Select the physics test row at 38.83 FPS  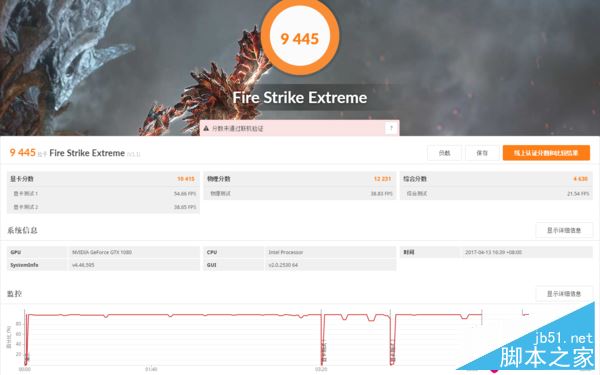coord(300,194)
